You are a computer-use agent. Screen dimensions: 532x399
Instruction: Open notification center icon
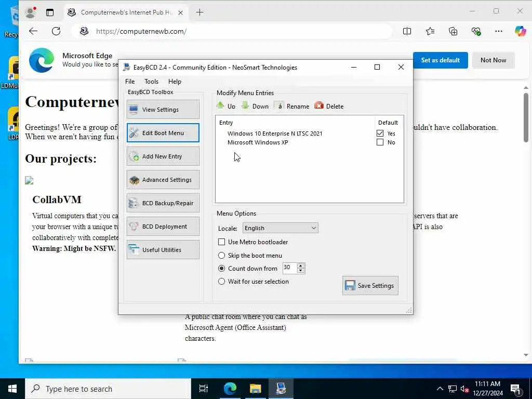pyautogui.click(x=516, y=389)
